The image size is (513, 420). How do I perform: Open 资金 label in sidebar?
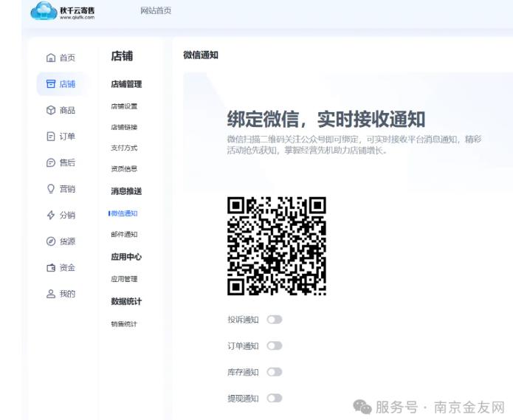click(x=67, y=267)
